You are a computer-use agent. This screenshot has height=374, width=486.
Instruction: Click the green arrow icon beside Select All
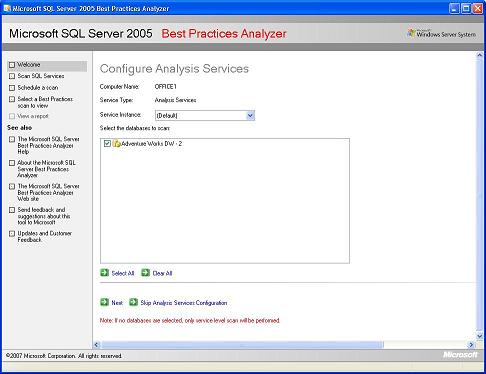click(x=104, y=273)
